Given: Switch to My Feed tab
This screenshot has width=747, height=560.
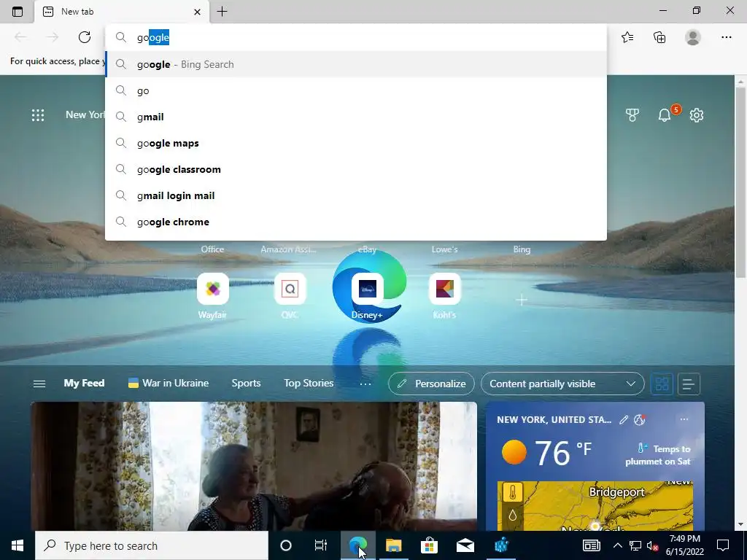Looking at the screenshot, I should pyautogui.click(x=84, y=384).
